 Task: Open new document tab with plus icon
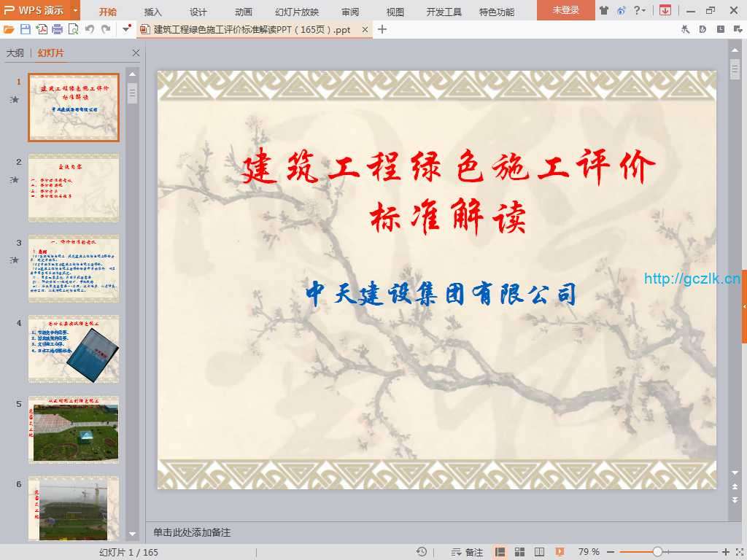(x=382, y=29)
